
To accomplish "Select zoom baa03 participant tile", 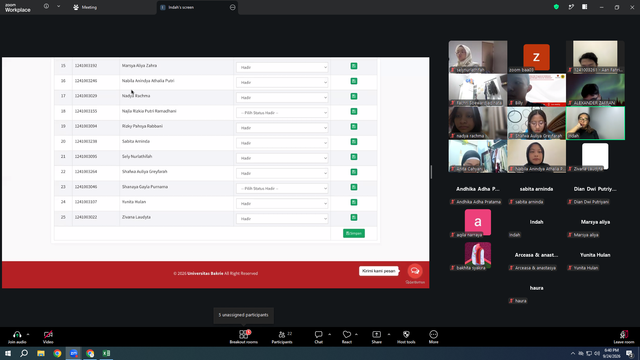I will click(x=536, y=57).
